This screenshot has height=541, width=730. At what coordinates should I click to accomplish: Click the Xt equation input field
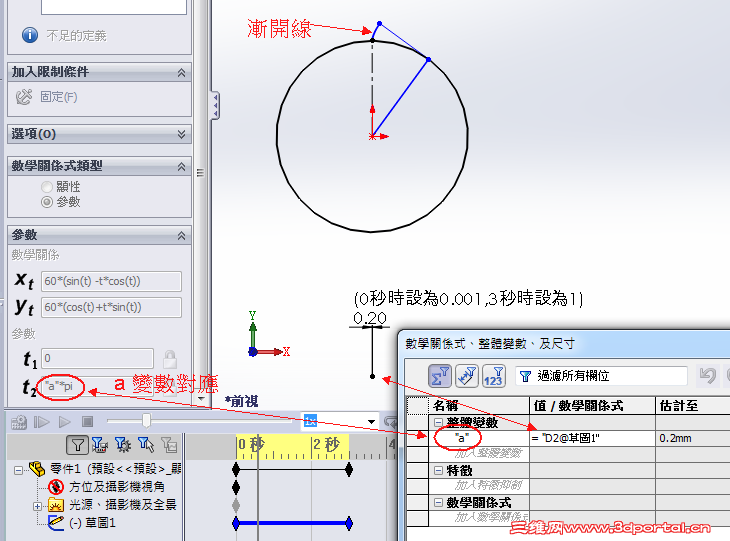(111, 281)
